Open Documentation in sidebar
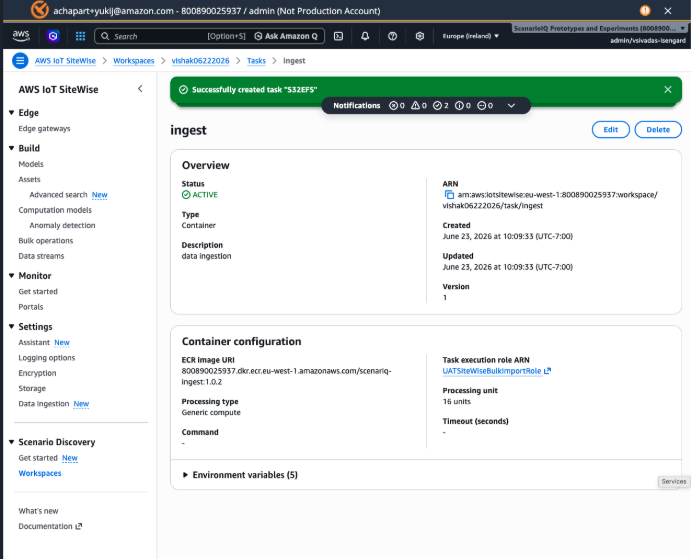Viewport: 691px width, 559px height. pyautogui.click(x=45, y=526)
